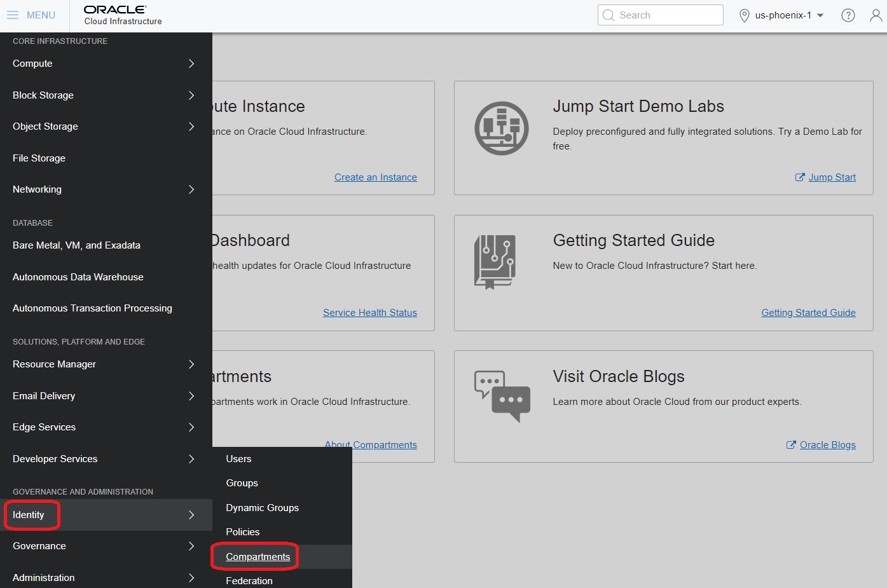Expand the Block Storage submenu chevron
The image size is (887, 588).
click(191, 95)
